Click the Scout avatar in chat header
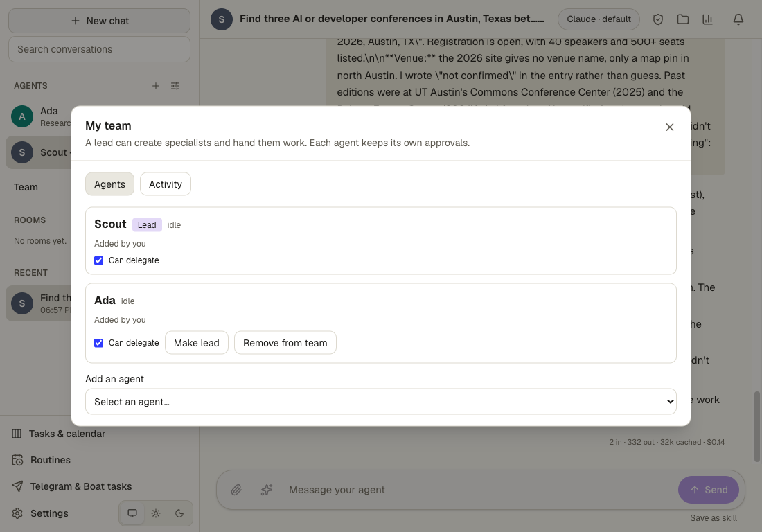The height and width of the screenshot is (532, 762). 222,19
